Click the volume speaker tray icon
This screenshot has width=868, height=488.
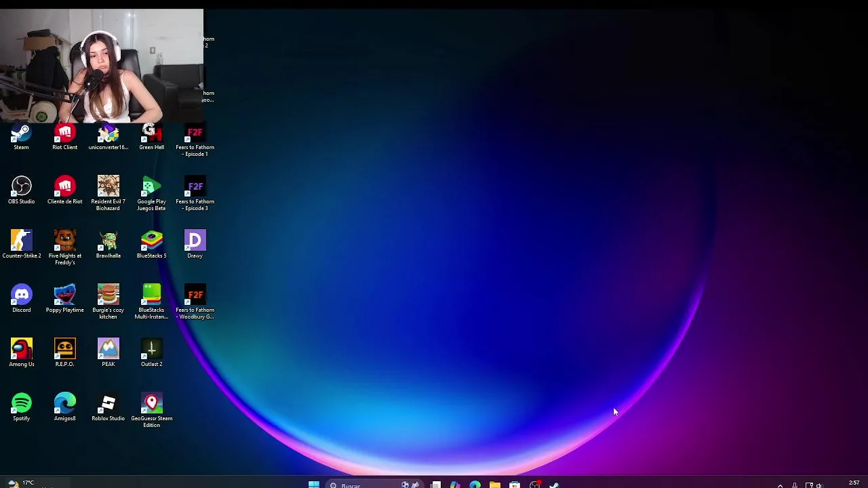pos(818,485)
